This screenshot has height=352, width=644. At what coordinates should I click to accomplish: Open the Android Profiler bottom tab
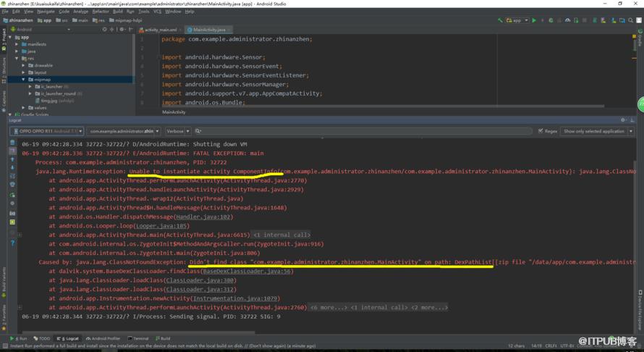point(103,338)
